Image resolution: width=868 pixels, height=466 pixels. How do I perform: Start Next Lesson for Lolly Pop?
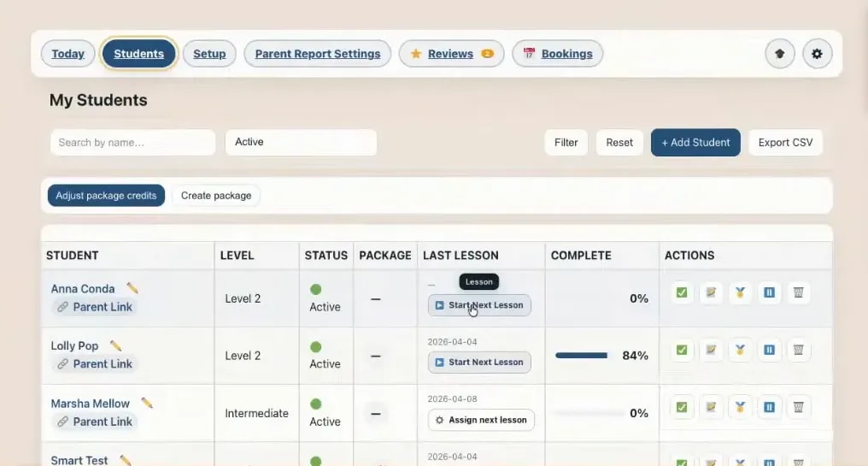click(479, 363)
